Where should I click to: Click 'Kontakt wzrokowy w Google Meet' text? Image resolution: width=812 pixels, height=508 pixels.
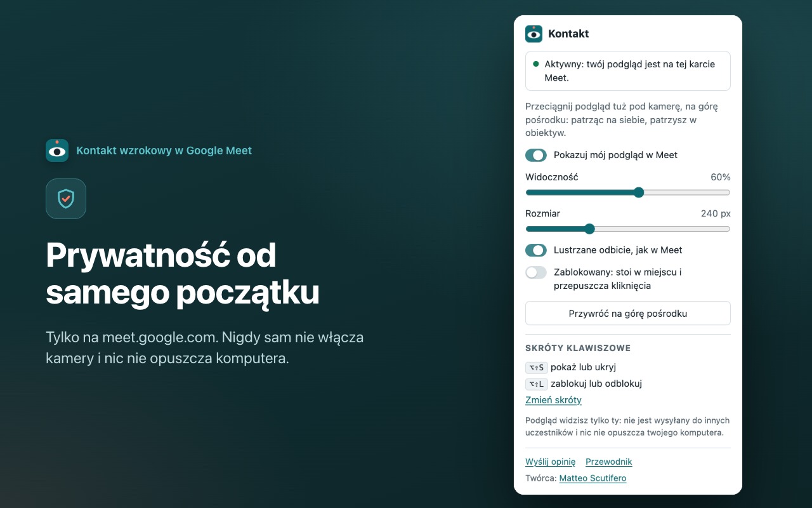164,150
